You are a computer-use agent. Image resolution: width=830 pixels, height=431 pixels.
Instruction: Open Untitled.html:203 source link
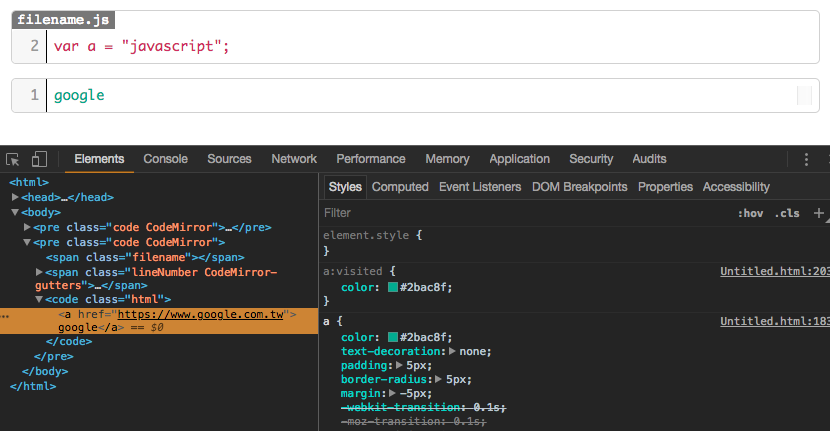(775, 271)
